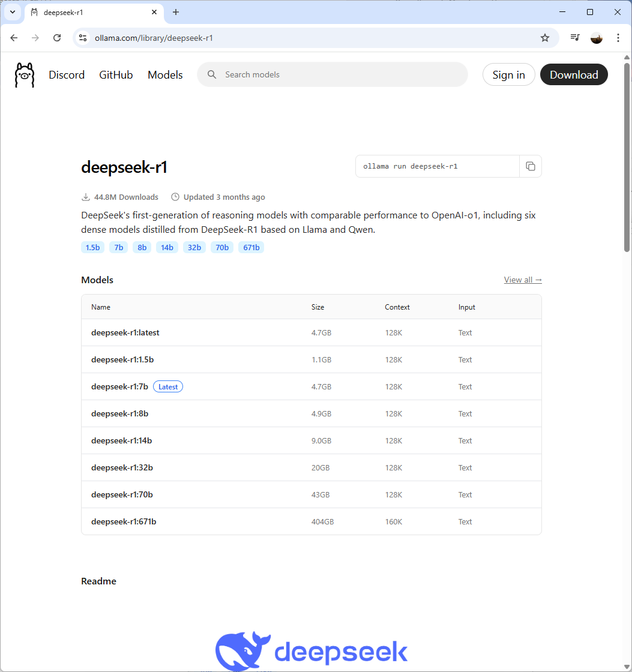Open the Chrome three-dot menu
The image size is (632, 672).
(618, 38)
